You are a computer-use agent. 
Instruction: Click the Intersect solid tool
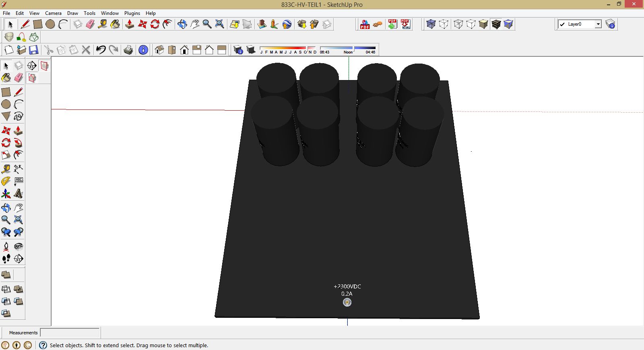click(x=6, y=289)
